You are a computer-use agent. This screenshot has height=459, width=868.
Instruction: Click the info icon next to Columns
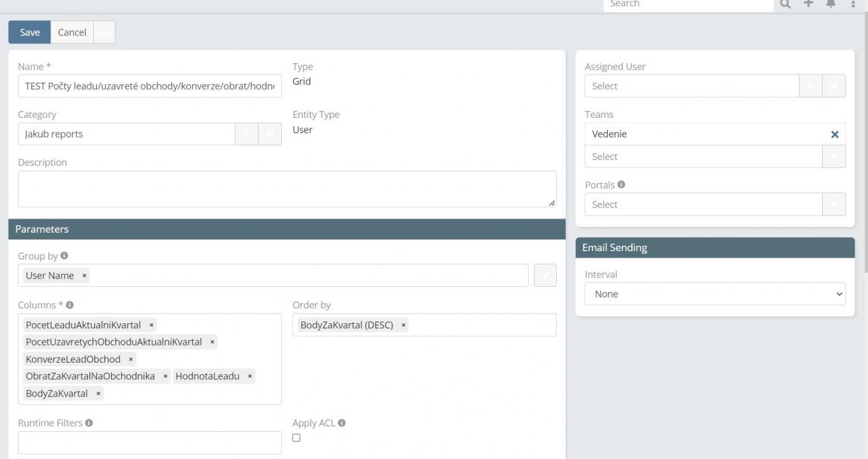(70, 305)
